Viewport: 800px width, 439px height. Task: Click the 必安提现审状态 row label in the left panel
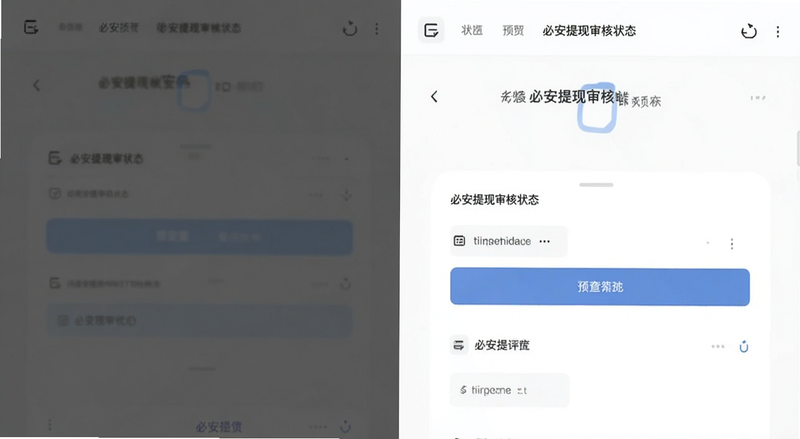106,159
